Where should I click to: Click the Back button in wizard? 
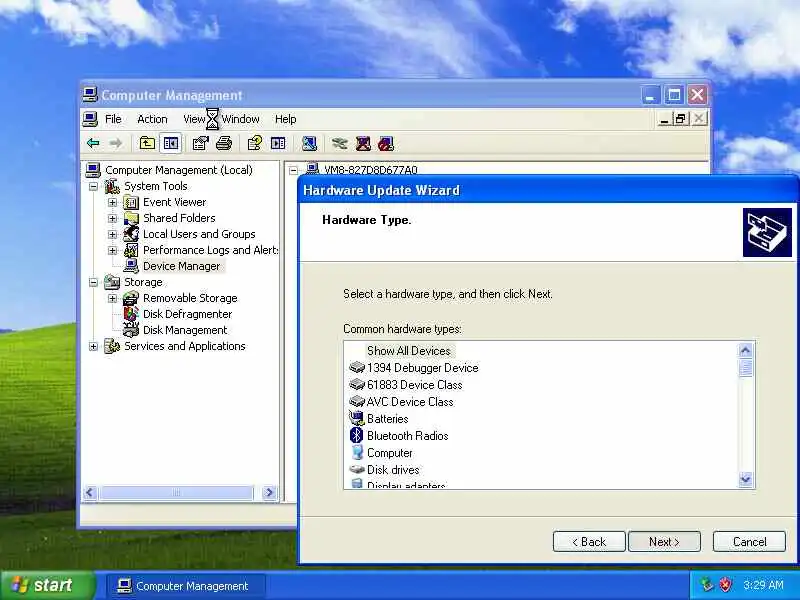click(589, 542)
